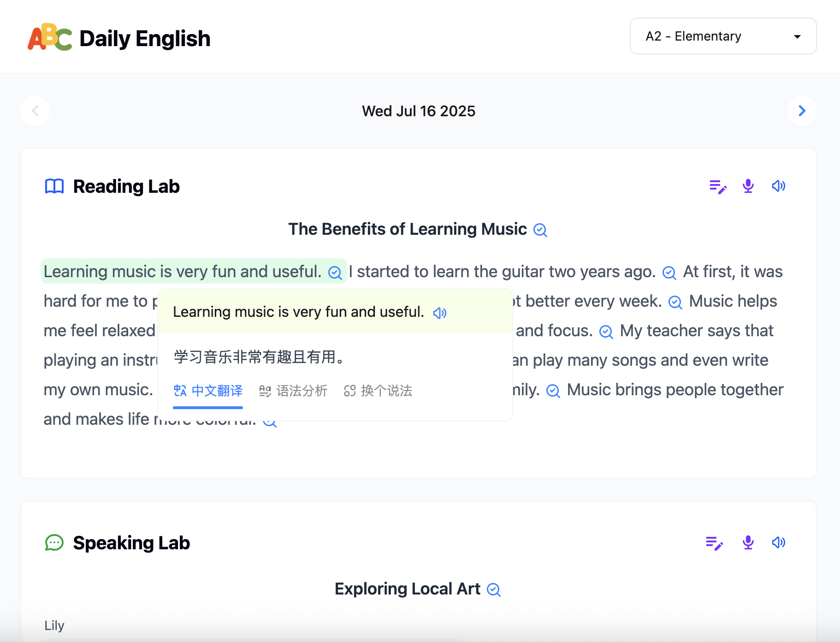Open Reading Lab notes edit icon

coord(717,187)
